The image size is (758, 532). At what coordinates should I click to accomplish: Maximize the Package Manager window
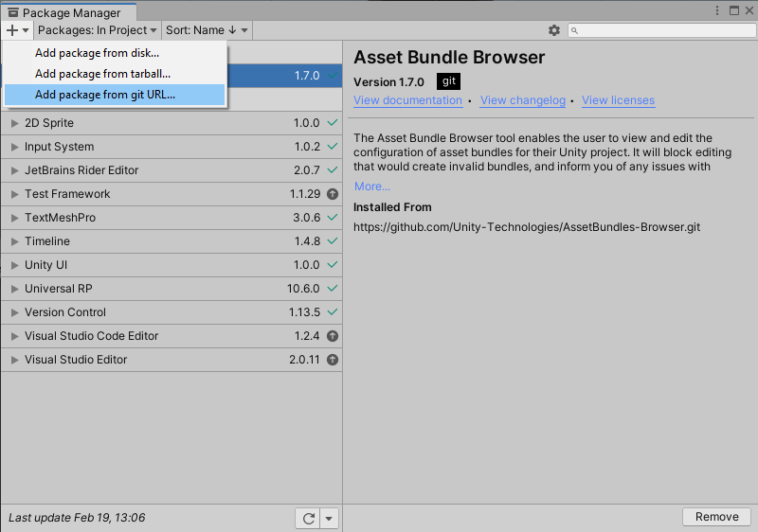(733, 10)
